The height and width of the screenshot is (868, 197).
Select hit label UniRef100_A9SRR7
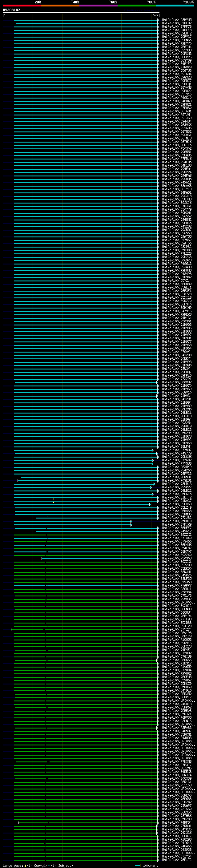[177, 487]
